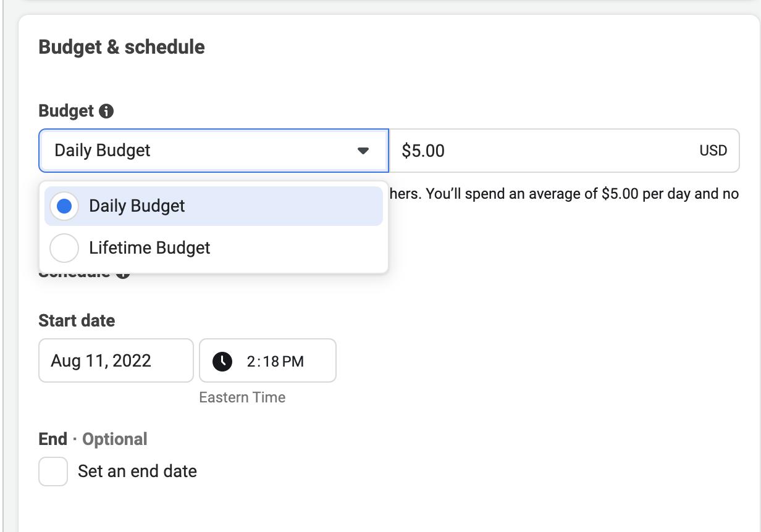Select the Lifetime Budget radio circle
The image size is (761, 532).
[x=64, y=248]
